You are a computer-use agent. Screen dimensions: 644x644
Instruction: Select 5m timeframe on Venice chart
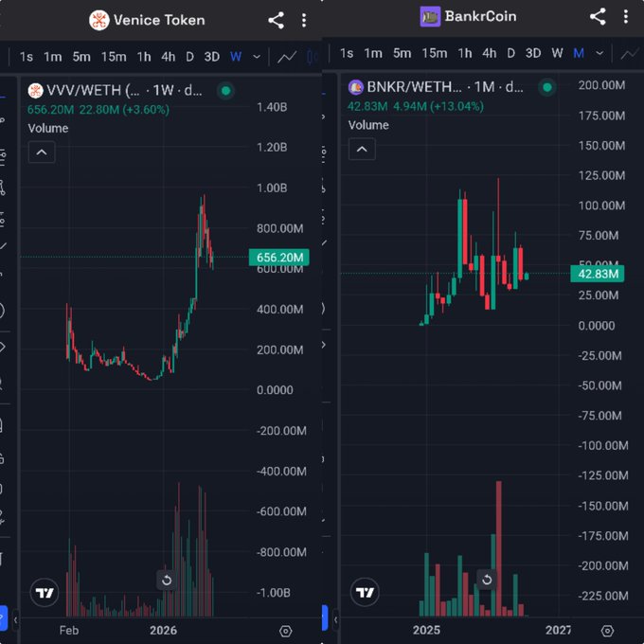[81, 57]
